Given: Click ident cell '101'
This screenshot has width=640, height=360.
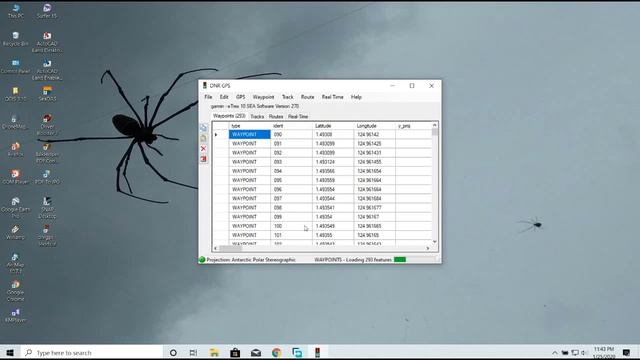Looking at the screenshot, I should coord(291,236).
